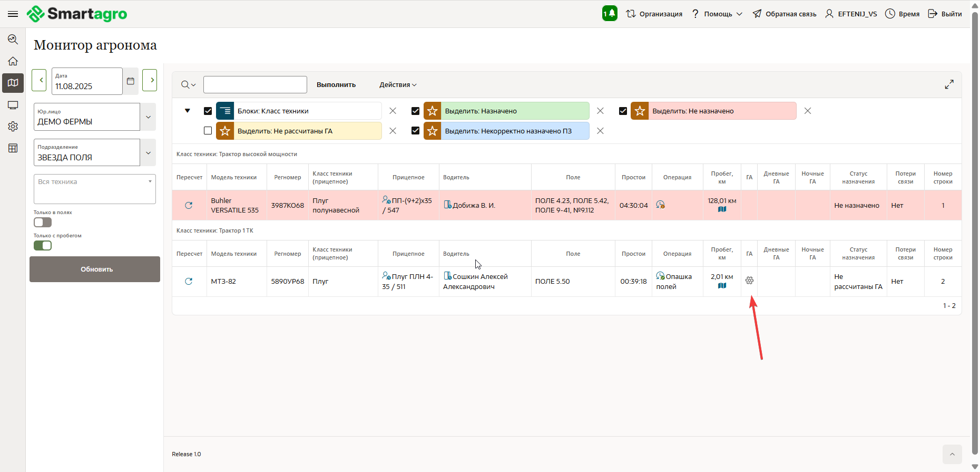The width and height of the screenshot is (980, 472).
Task: Open the home icon in sidebar
Action: tap(13, 61)
